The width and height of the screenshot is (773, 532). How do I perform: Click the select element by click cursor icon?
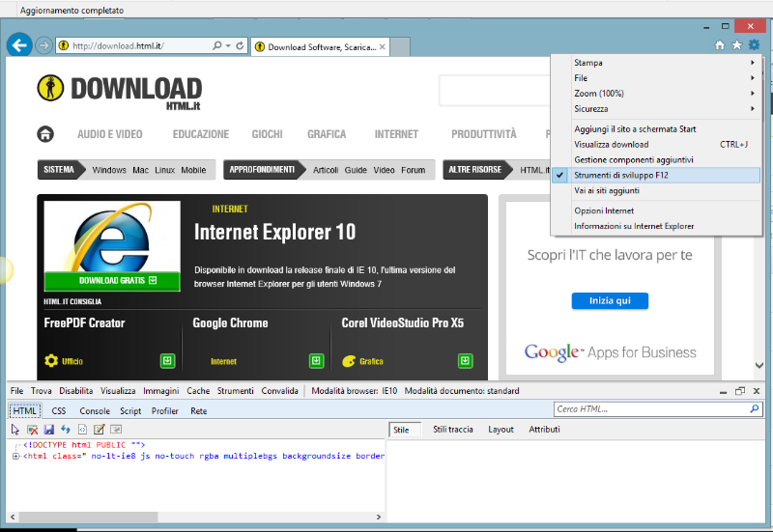(15, 429)
